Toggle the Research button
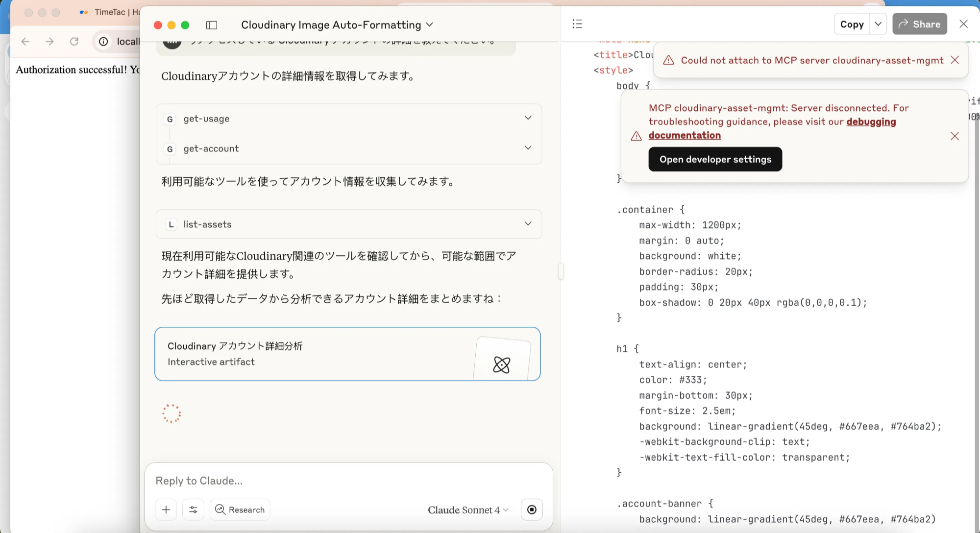This screenshot has width=980, height=533. coord(240,509)
